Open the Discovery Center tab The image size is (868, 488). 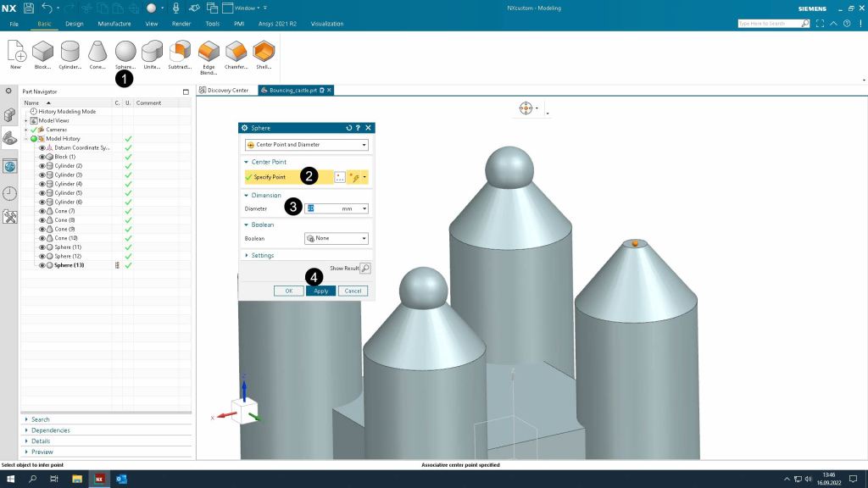click(x=225, y=90)
